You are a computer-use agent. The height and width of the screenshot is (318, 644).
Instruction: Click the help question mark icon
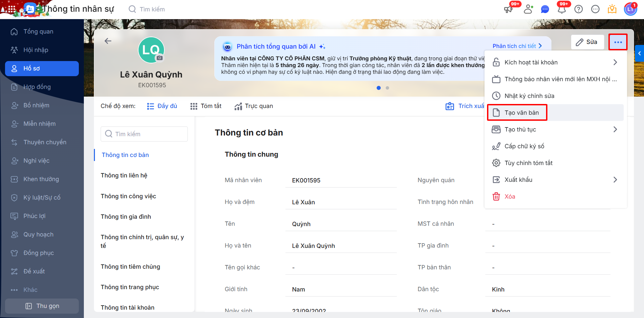point(579,9)
